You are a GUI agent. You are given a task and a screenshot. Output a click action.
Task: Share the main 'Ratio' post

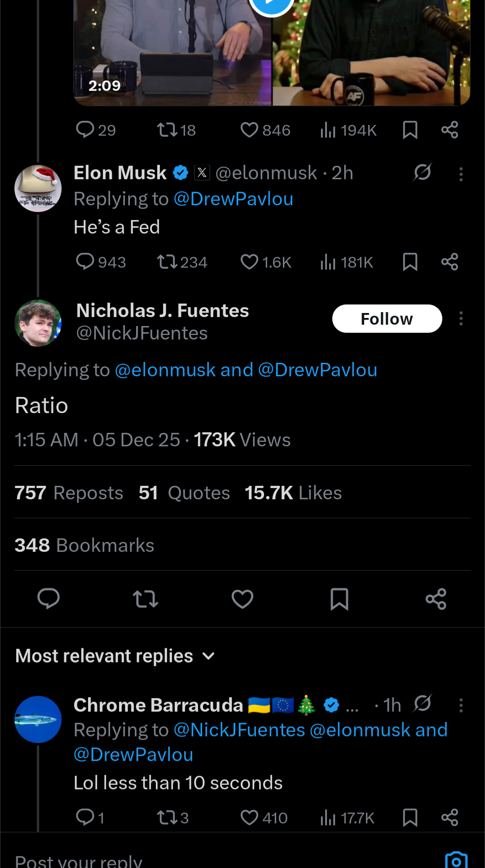click(x=436, y=599)
